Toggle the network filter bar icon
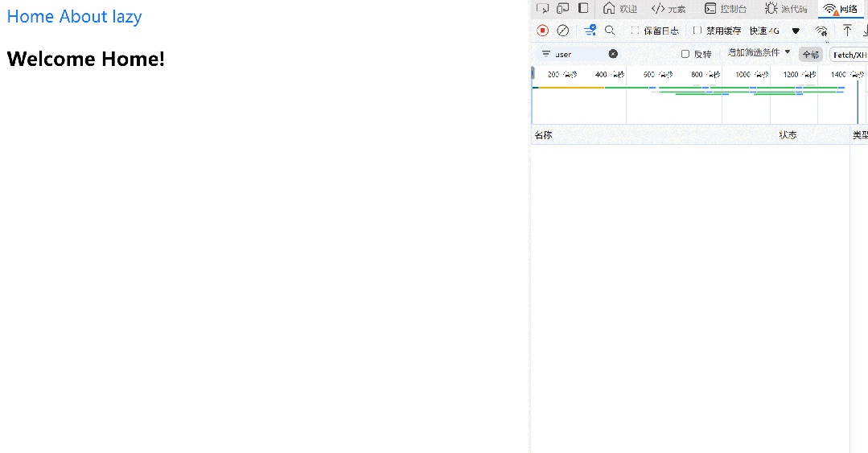The width and height of the screenshot is (868, 453). [590, 31]
